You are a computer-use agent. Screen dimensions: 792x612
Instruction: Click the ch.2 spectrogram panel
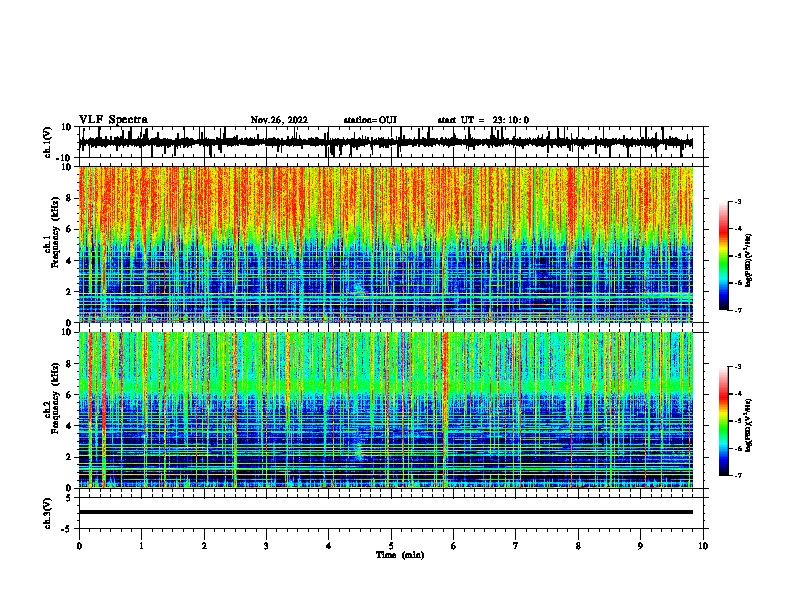pyautogui.click(x=385, y=410)
